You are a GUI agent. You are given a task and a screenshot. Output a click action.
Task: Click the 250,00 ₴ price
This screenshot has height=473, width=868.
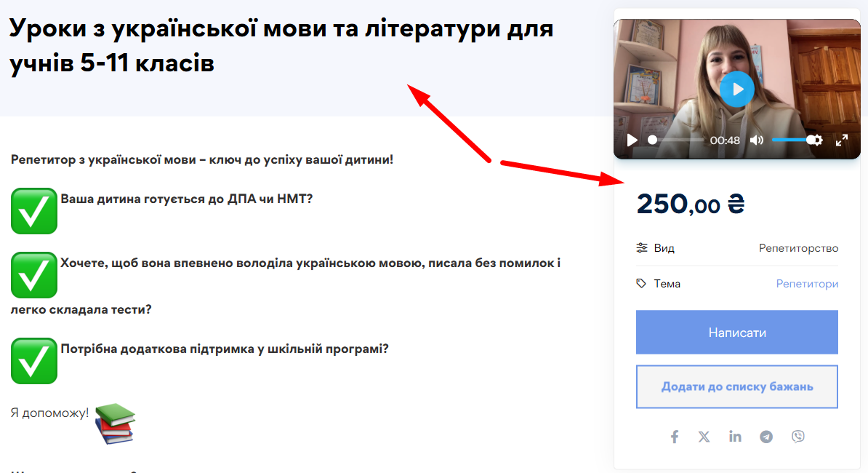click(x=691, y=204)
